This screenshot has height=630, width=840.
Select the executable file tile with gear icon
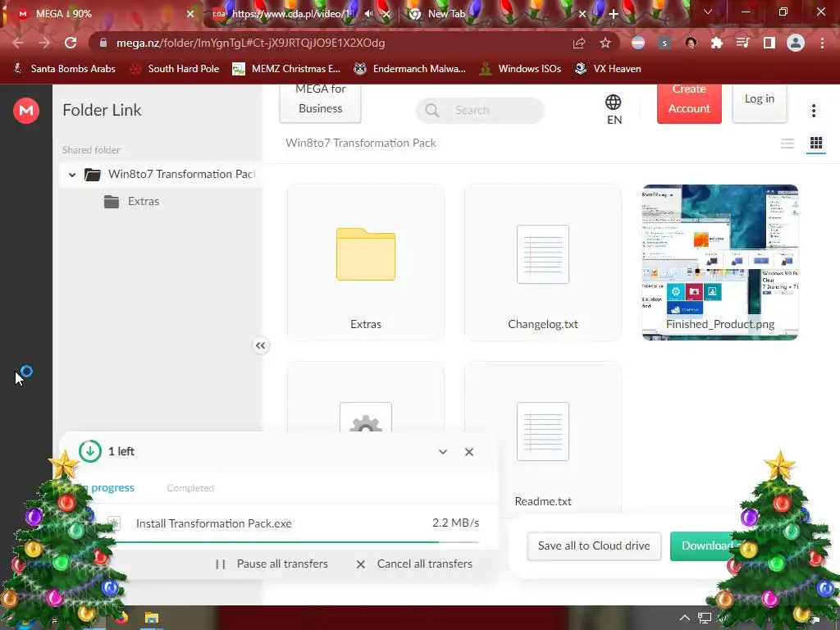coord(366,396)
